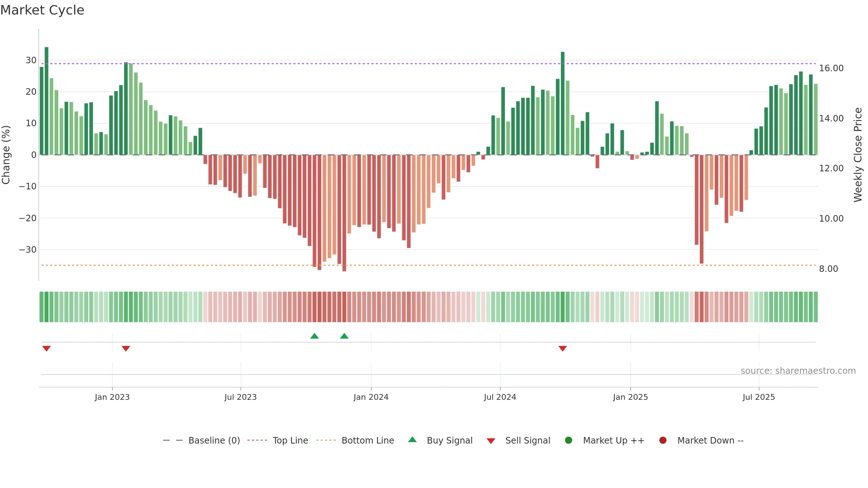Click the dark green heat strip segment at far left
The height and width of the screenshot is (488, 868).
(46, 307)
